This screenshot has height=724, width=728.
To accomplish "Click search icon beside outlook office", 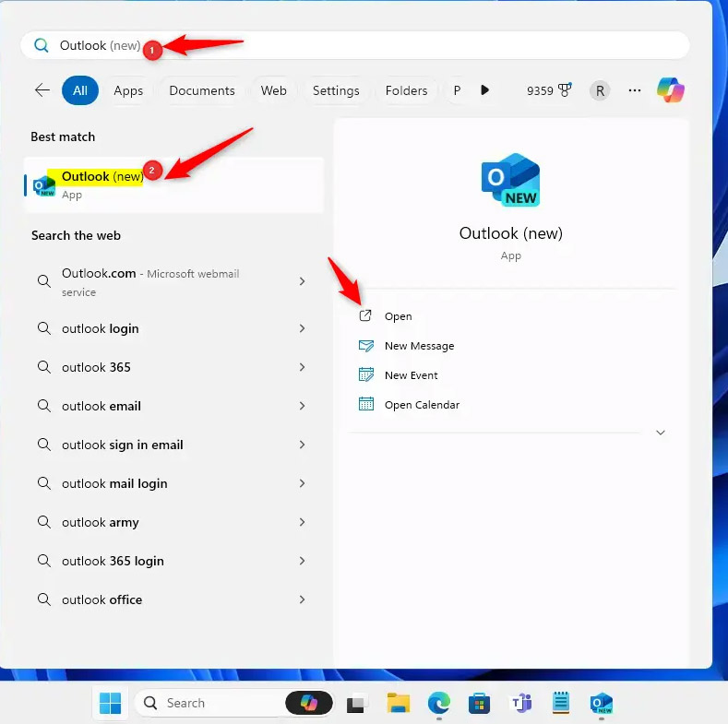I will tap(44, 599).
